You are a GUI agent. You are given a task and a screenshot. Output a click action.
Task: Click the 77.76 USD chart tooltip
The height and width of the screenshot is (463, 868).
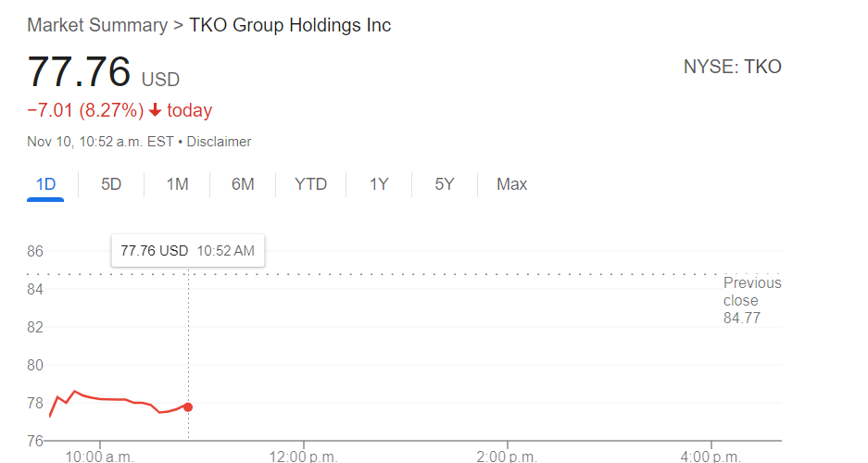187,250
